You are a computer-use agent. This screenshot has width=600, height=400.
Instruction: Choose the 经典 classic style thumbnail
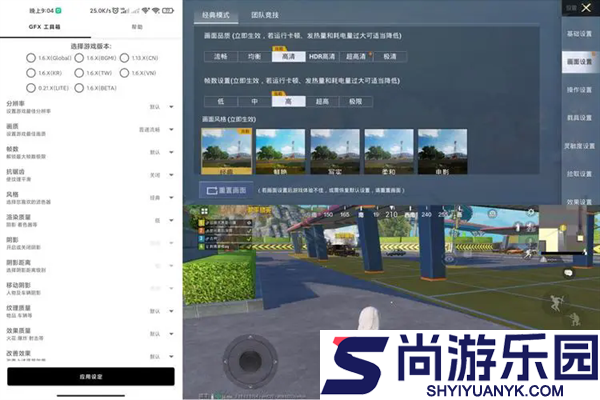coord(227,152)
